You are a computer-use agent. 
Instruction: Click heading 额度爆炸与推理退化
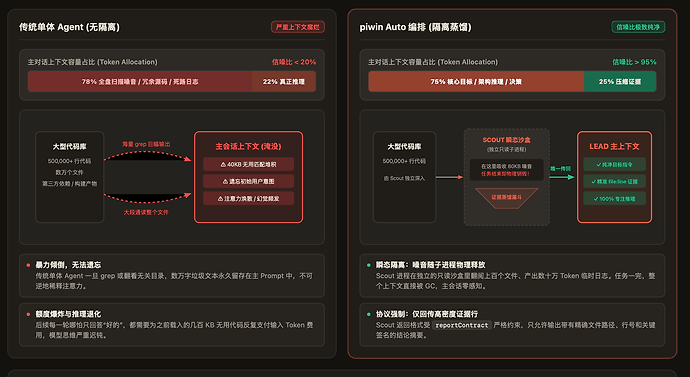tap(68, 314)
